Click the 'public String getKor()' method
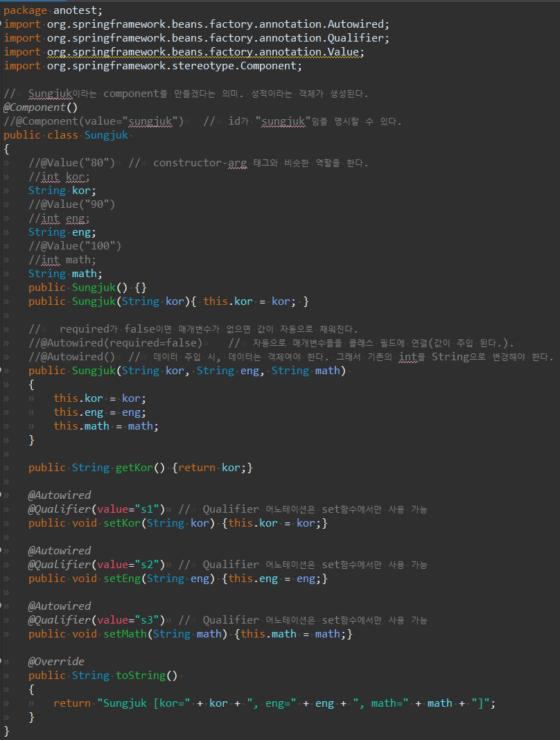Image resolution: width=560 pixels, height=740 pixels. pos(141,468)
